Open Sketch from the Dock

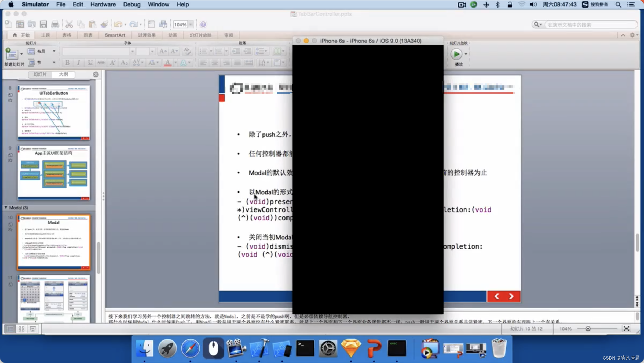351,349
